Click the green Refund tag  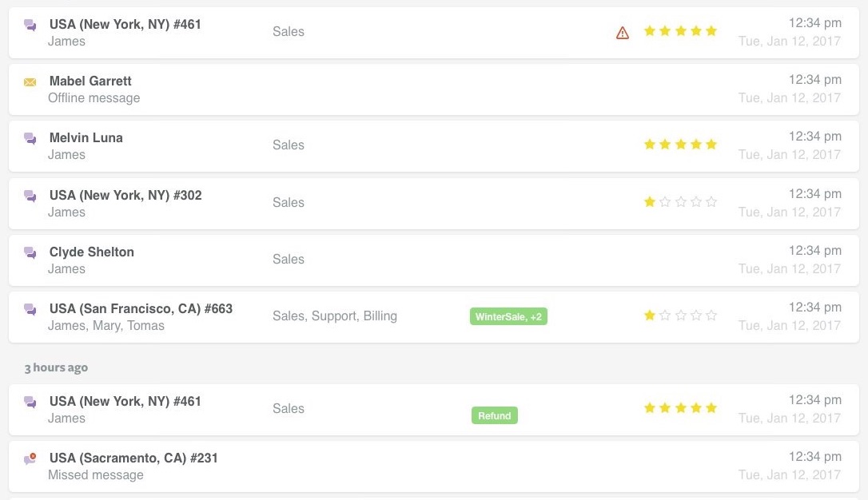click(x=495, y=415)
